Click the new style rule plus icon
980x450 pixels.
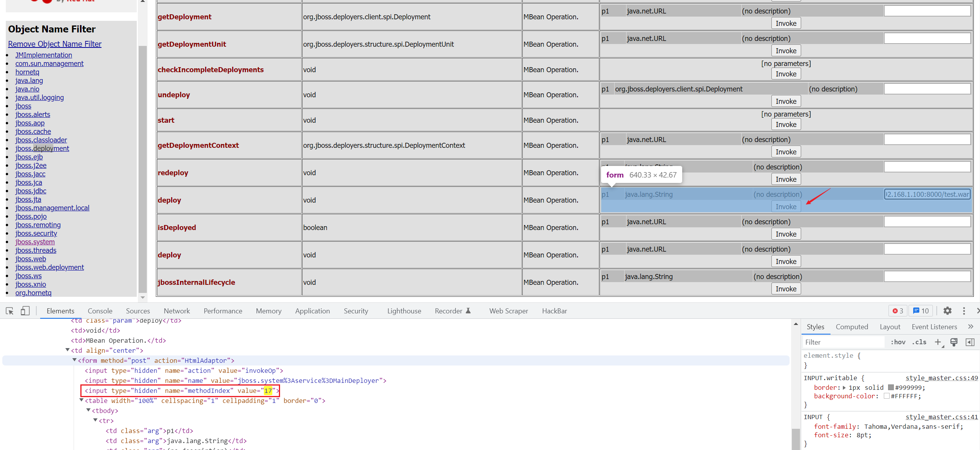pos(938,342)
